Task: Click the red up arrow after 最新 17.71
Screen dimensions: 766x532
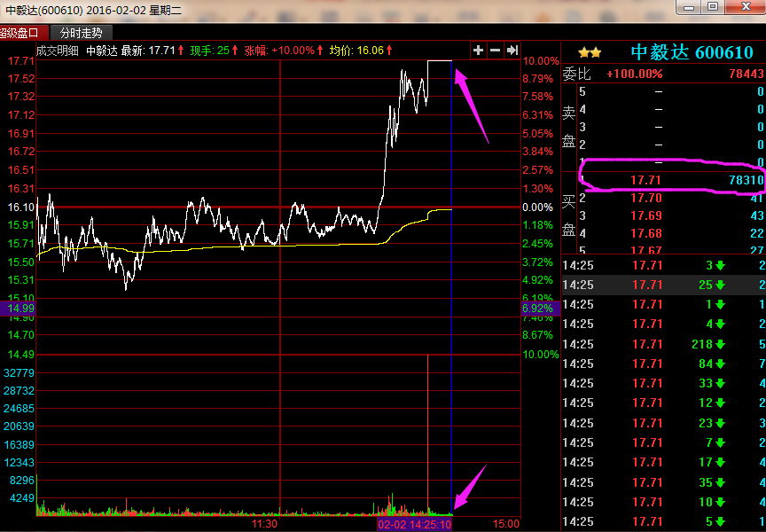Action: click(181, 51)
